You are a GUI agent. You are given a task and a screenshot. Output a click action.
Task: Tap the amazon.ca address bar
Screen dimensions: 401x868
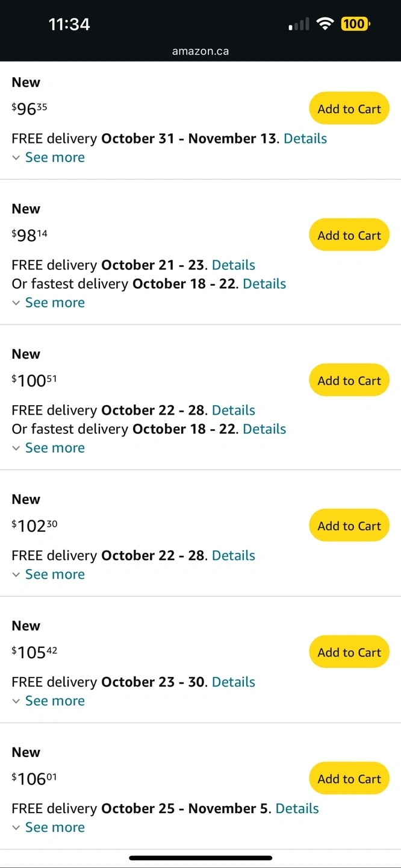(x=200, y=51)
